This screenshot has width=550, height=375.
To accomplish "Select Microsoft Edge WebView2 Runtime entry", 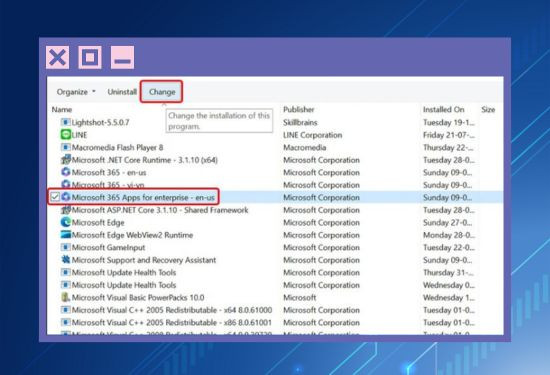I will 132,235.
